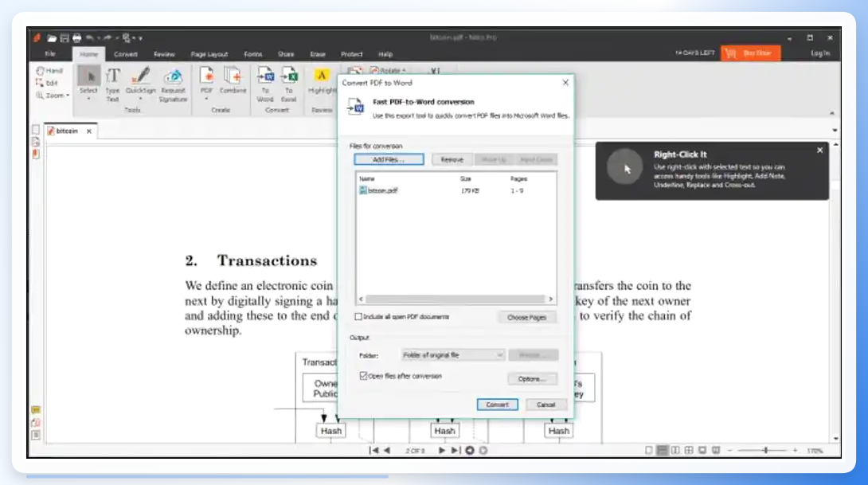
Task: Activate the Hand tool
Action: 50,71
